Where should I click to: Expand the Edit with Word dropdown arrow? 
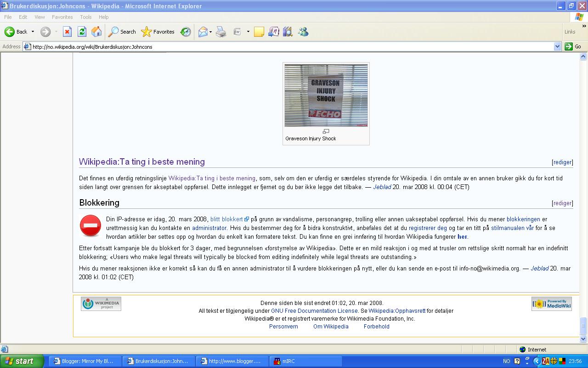point(248,32)
